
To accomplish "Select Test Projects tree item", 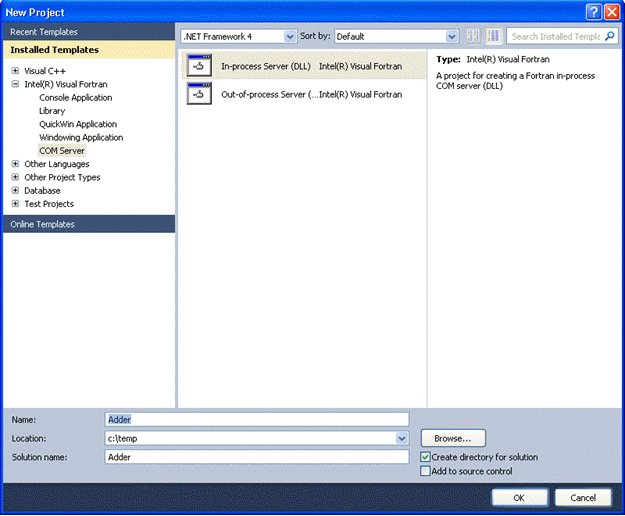I will click(49, 204).
